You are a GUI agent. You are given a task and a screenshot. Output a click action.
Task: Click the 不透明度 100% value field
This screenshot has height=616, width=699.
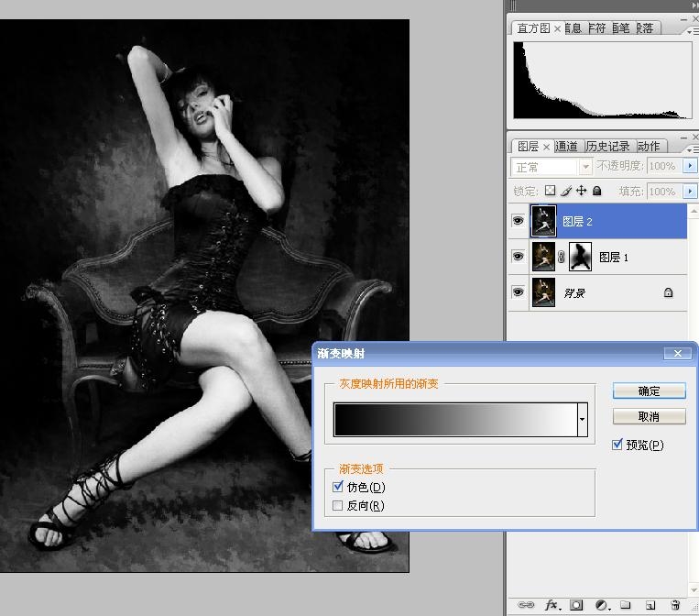click(663, 166)
